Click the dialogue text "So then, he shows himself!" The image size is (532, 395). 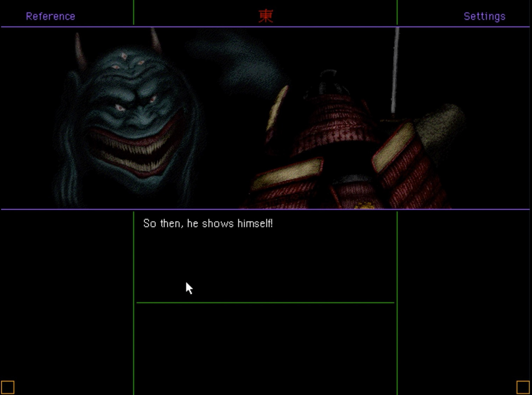(x=208, y=224)
